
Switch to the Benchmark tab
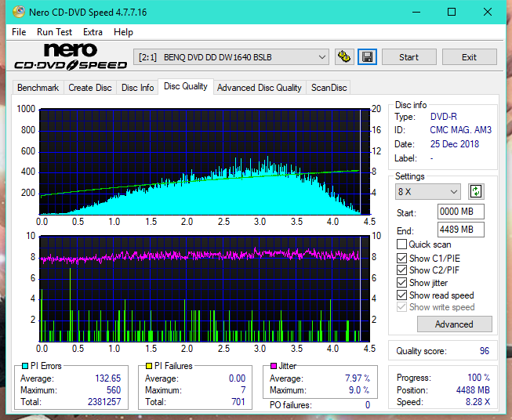pyautogui.click(x=38, y=88)
